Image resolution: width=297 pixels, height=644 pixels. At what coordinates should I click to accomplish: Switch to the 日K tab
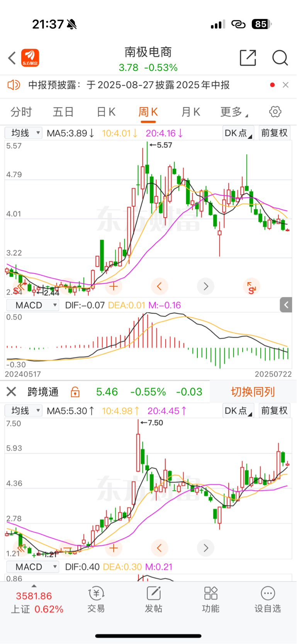[x=106, y=112]
